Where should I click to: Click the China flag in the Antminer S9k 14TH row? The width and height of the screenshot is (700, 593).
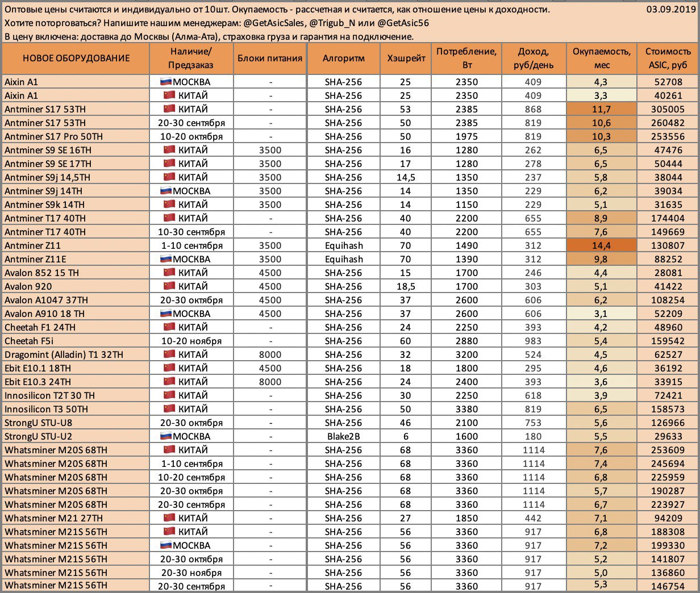(x=169, y=204)
